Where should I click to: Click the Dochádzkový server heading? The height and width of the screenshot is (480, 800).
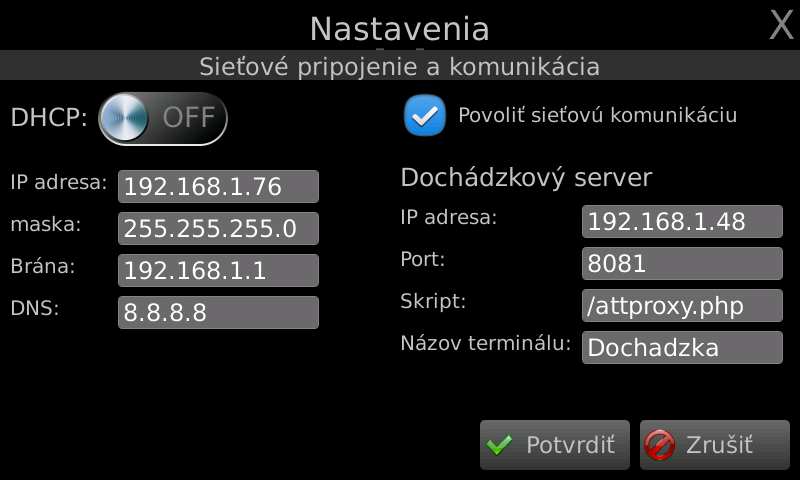click(526, 178)
